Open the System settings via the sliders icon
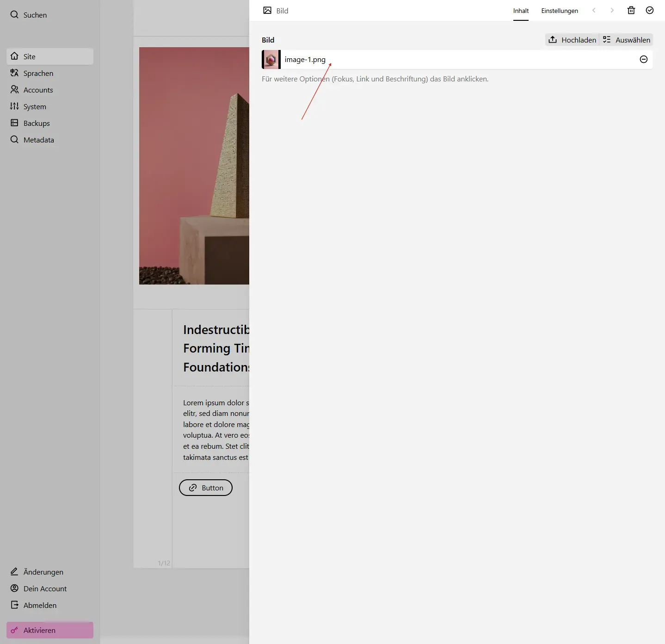 (x=14, y=106)
